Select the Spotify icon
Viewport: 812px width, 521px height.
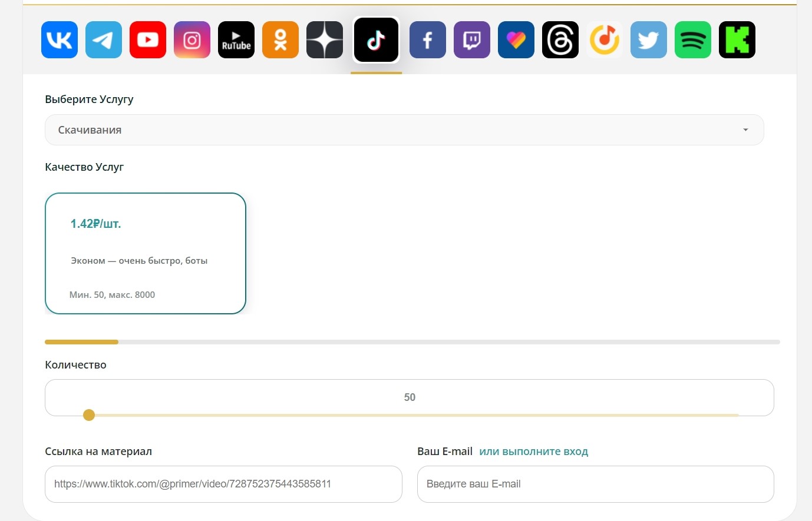click(x=693, y=40)
